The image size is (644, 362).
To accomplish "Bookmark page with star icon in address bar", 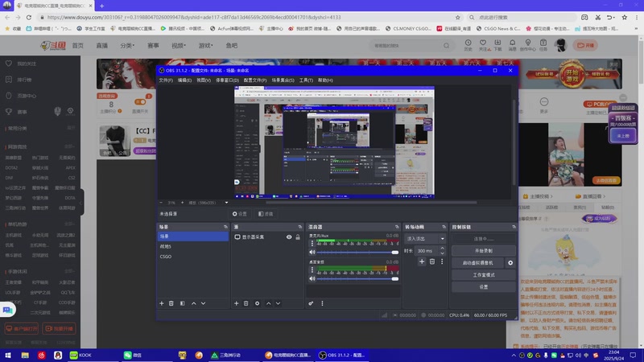I will (457, 17).
